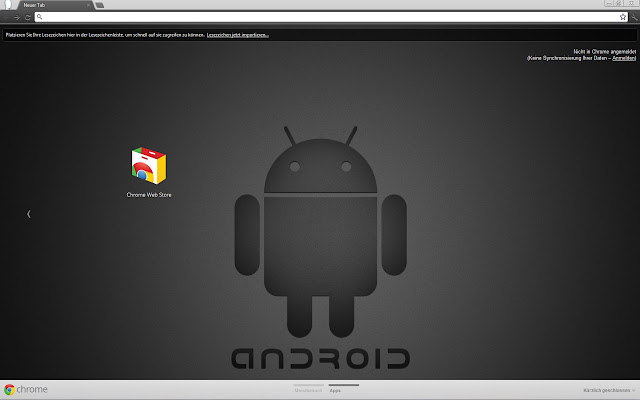Expand the Kürzlich geschlossen menu
640x400 pixels.
609,391
